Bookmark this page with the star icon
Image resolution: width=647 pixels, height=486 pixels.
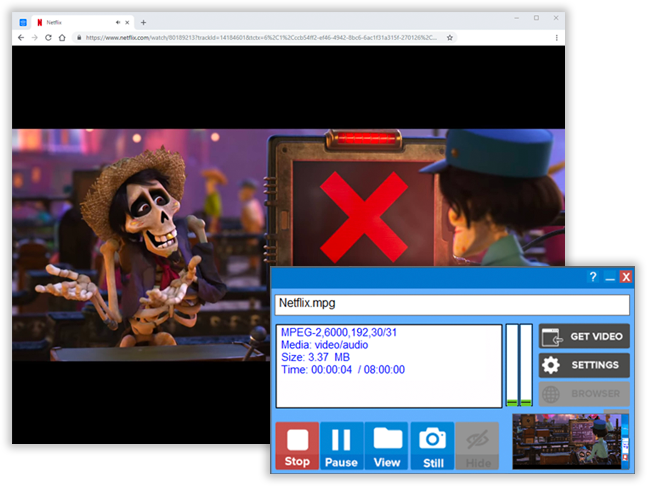[x=450, y=38]
